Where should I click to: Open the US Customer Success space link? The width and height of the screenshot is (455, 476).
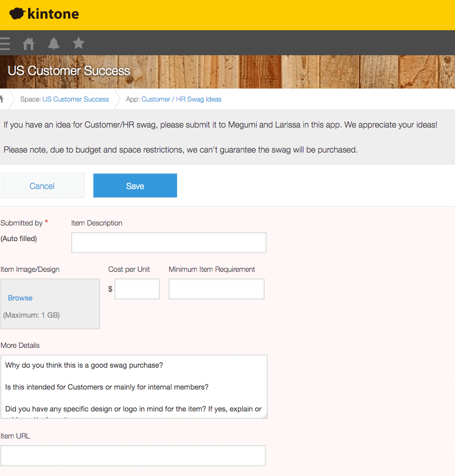75,99
